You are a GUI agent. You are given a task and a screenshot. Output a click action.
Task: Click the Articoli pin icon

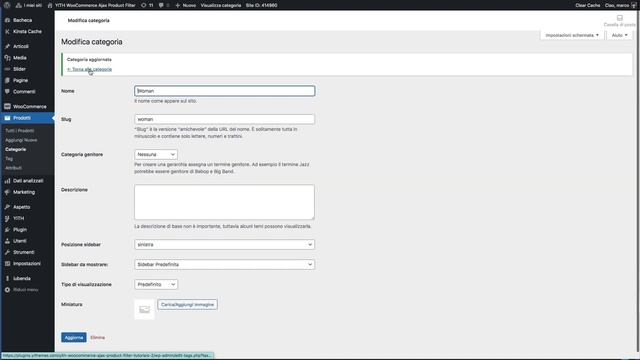coord(7,47)
